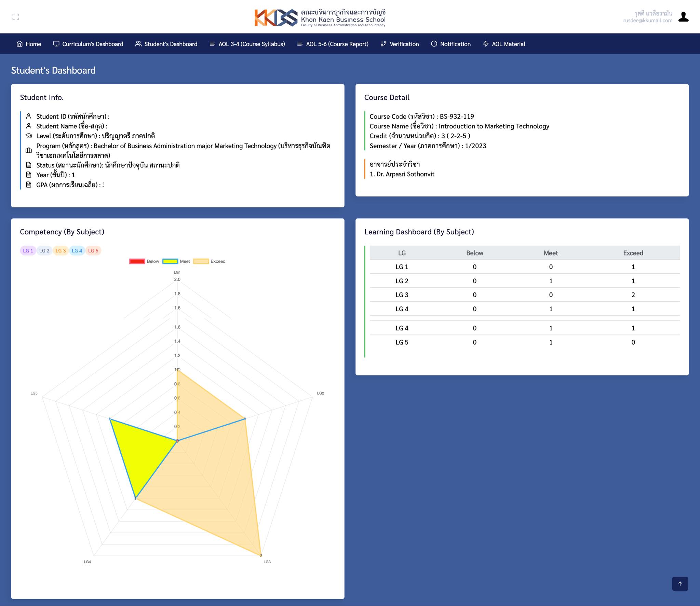The image size is (700, 606).
Task: Click the LG 1 table row label
Action: tap(402, 267)
